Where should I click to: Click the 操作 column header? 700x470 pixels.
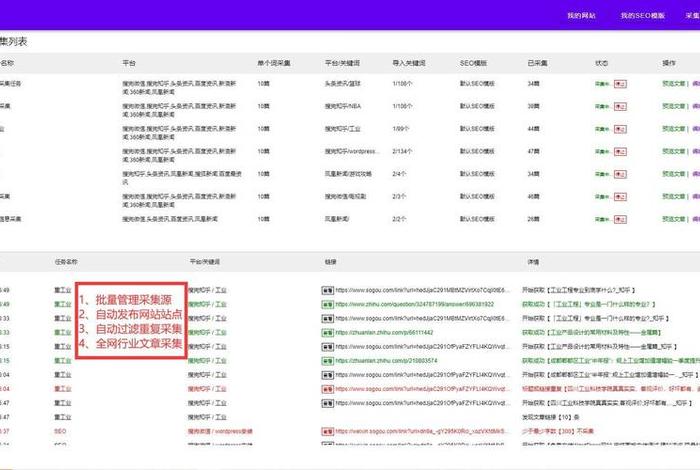669,63
